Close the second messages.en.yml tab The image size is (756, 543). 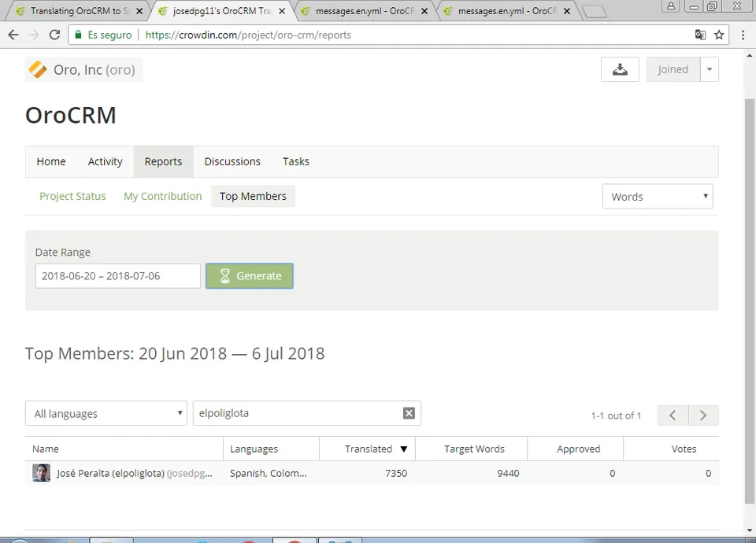(567, 11)
